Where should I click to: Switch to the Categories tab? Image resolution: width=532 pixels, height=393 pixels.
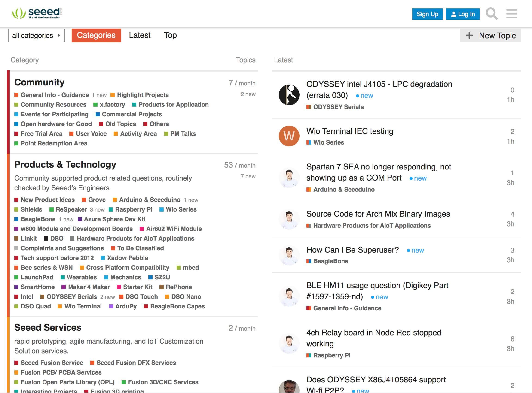(96, 36)
